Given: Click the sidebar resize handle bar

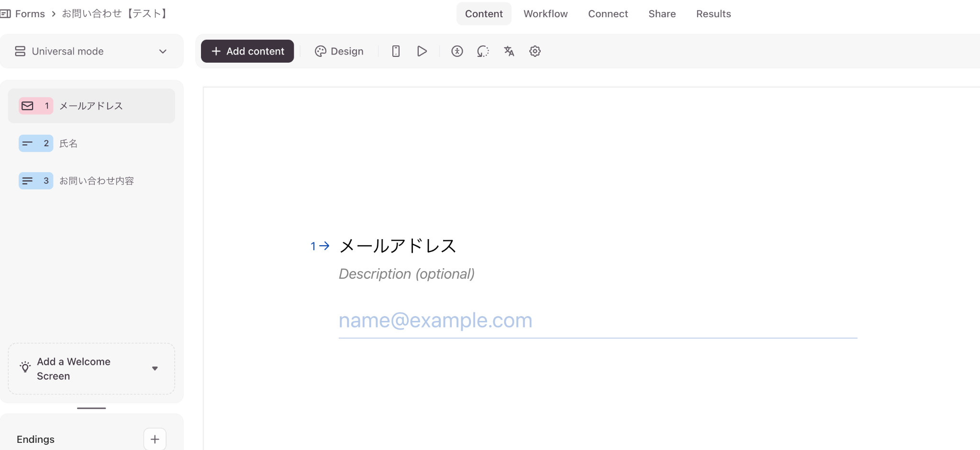Looking at the screenshot, I should click(91, 408).
